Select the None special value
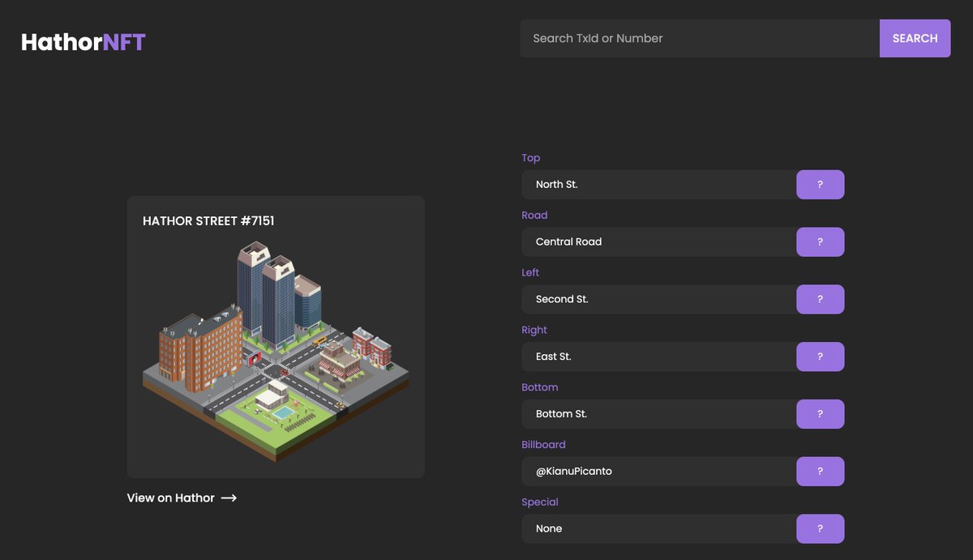The height and width of the screenshot is (560, 973). [658, 529]
